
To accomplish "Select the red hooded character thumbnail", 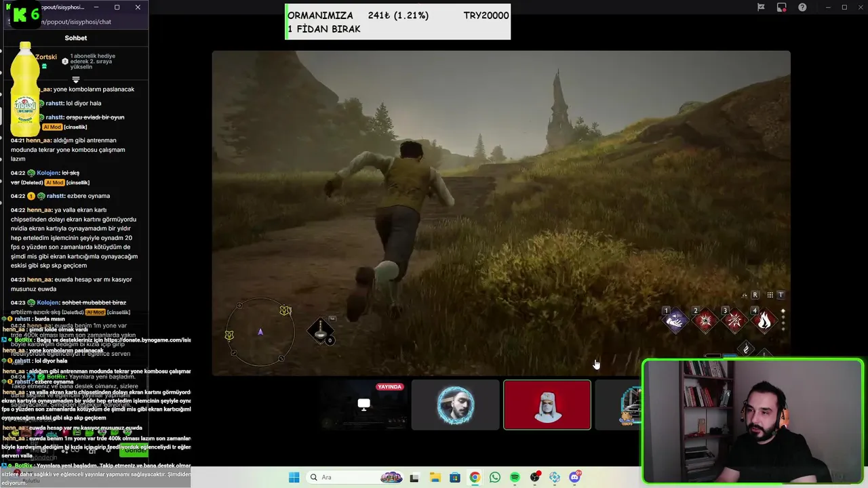I will [547, 405].
